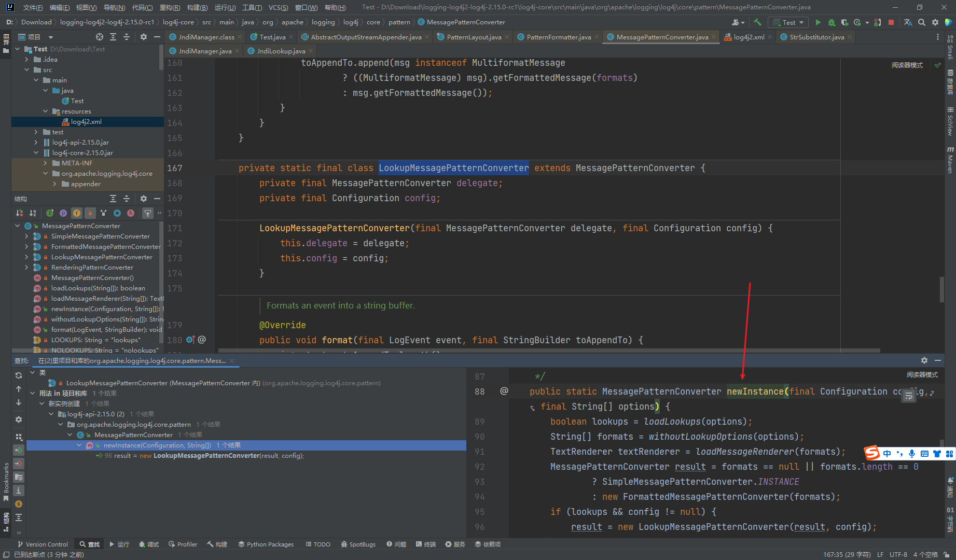Start debugging with the bug icon

(832, 22)
